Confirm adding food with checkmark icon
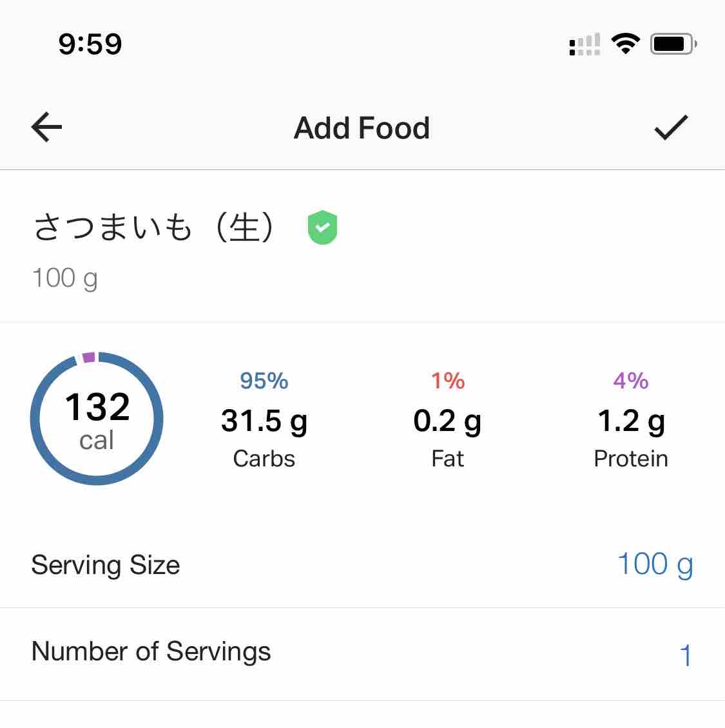Screen dimensions: 725x728 (x=671, y=127)
